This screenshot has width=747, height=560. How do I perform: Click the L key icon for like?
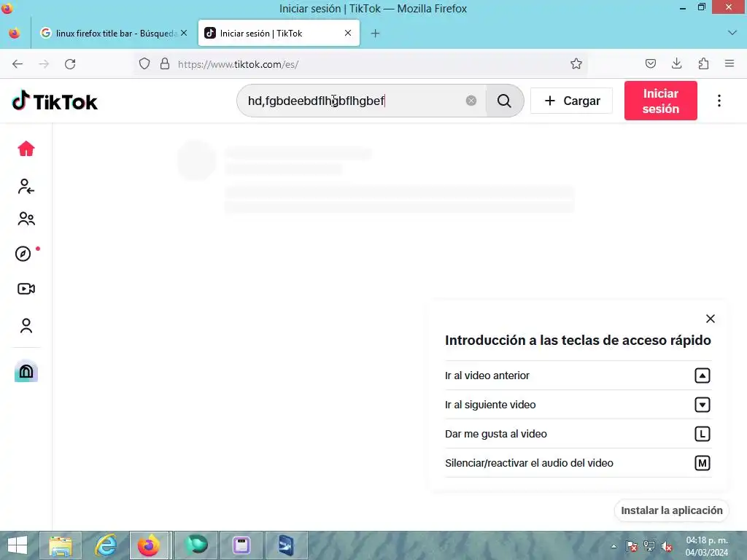[703, 434]
